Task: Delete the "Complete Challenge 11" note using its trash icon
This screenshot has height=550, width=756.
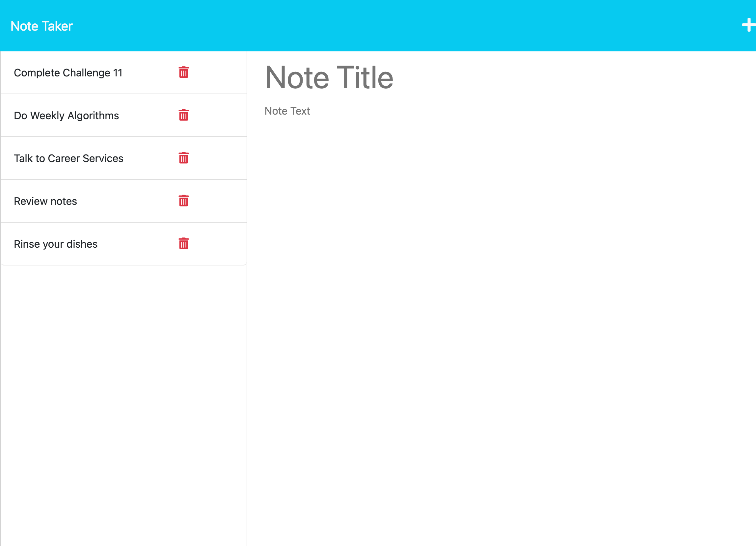Action: pyautogui.click(x=183, y=73)
